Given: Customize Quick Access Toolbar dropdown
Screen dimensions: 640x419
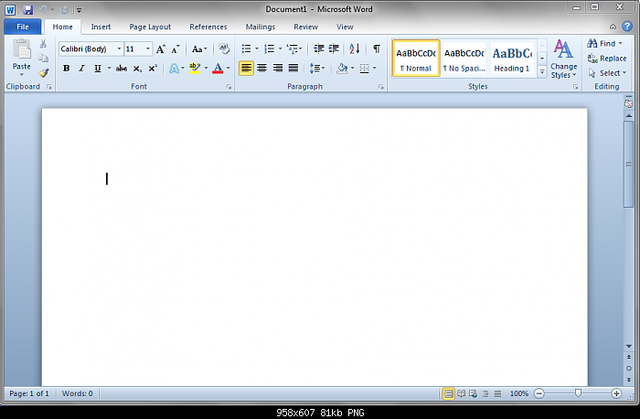Looking at the screenshot, I should (79, 10).
